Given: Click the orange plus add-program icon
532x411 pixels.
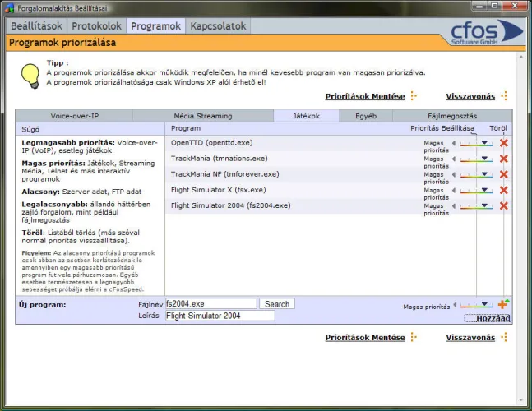Looking at the screenshot, I should click(x=503, y=305).
